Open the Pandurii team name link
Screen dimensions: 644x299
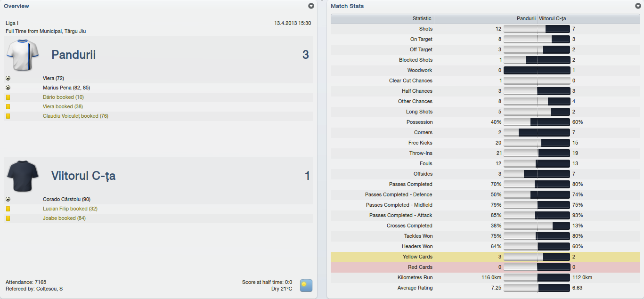click(73, 55)
